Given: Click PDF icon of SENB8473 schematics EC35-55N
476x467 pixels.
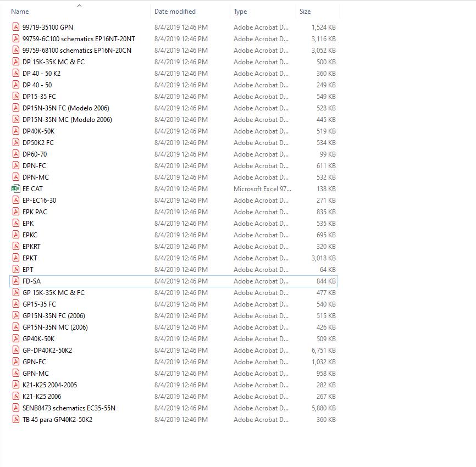Looking at the screenshot, I should click(16, 408).
